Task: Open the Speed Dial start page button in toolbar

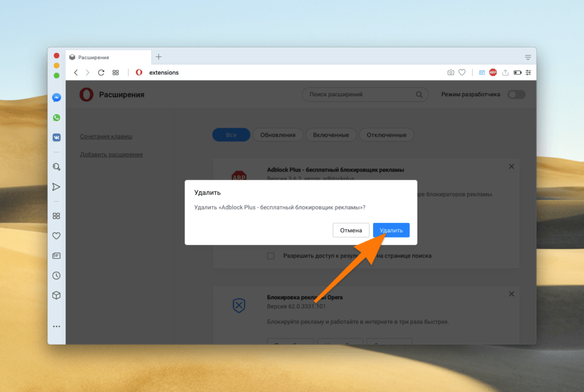Action: [x=115, y=72]
